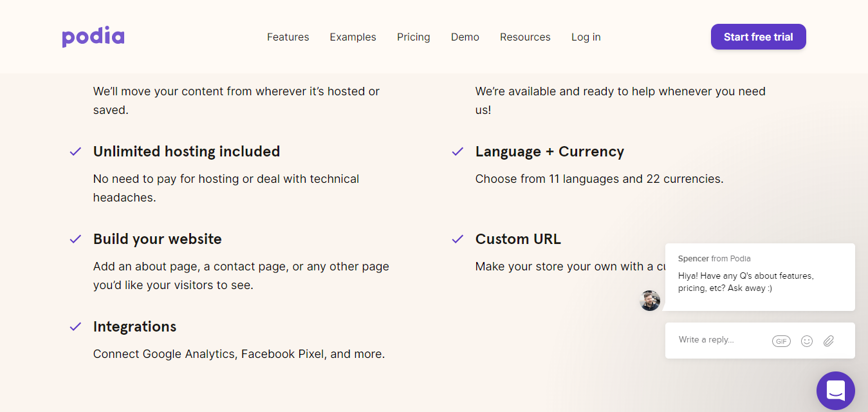Open the Resources nav item

[x=525, y=37]
